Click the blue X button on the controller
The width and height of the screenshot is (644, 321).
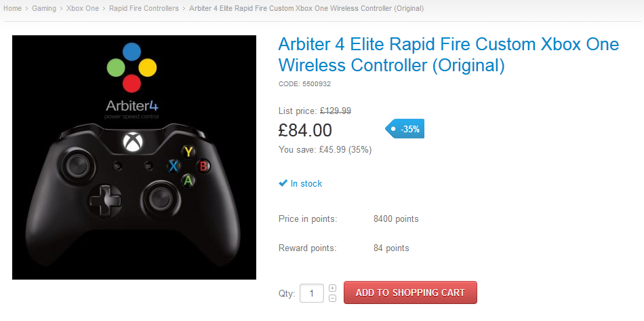[174, 166]
